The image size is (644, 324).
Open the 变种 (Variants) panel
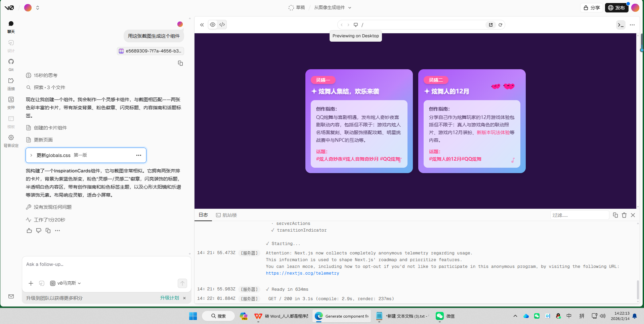(11, 102)
